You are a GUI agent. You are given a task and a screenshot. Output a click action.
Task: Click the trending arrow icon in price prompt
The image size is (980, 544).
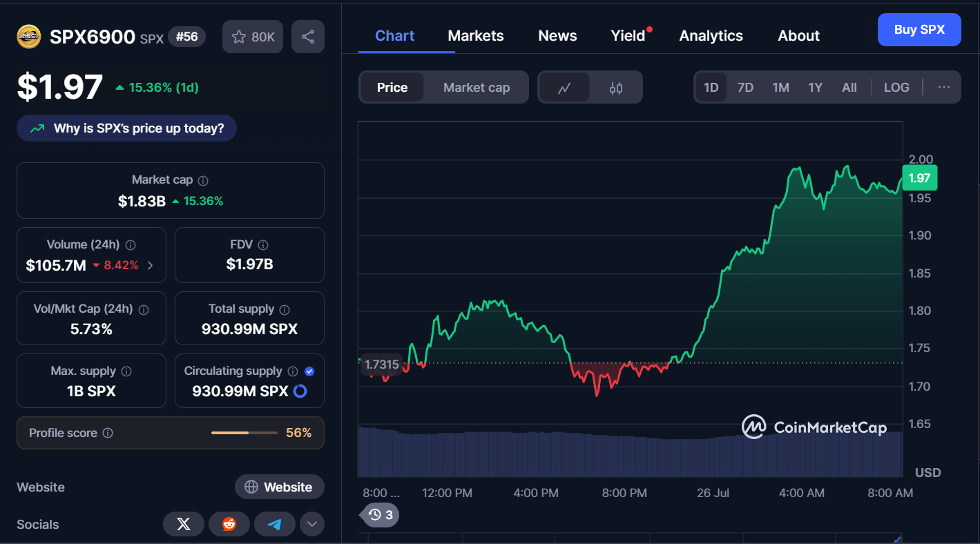pos(39,128)
